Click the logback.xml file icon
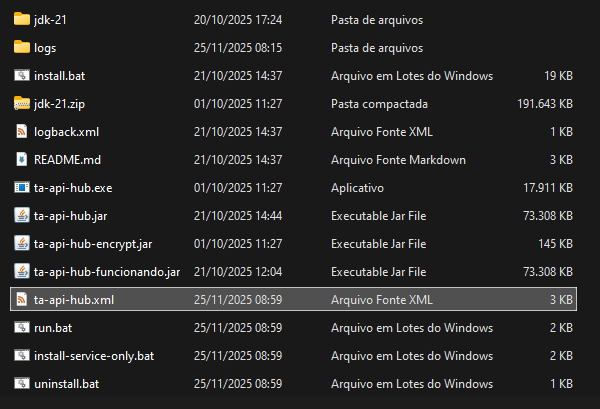The height and width of the screenshot is (409, 600). click(x=22, y=131)
